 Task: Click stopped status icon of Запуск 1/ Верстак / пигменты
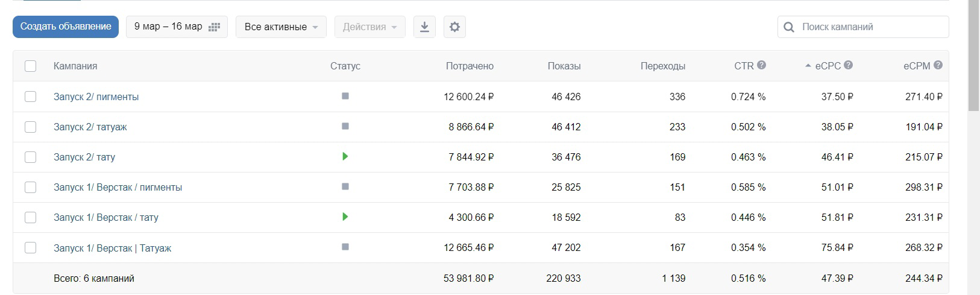pyautogui.click(x=345, y=186)
